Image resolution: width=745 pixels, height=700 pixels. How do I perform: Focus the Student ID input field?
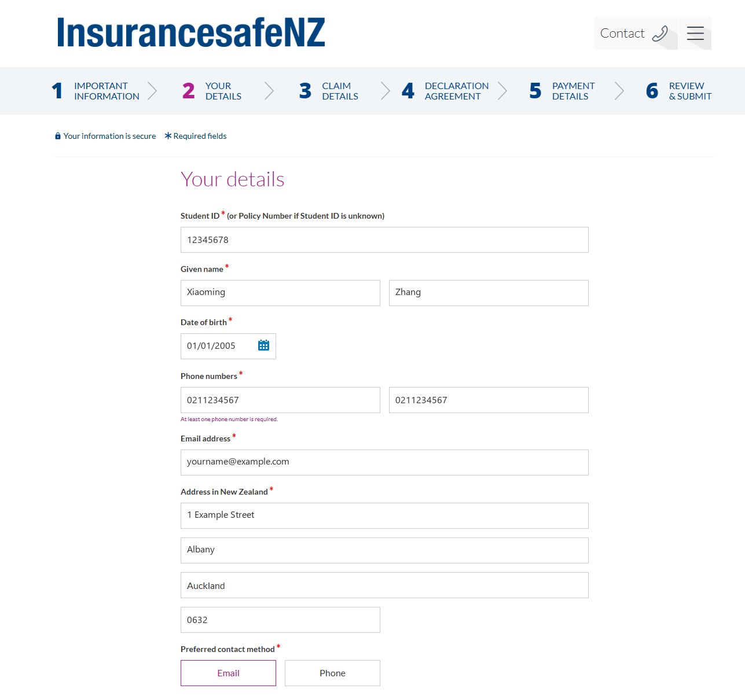[384, 240]
